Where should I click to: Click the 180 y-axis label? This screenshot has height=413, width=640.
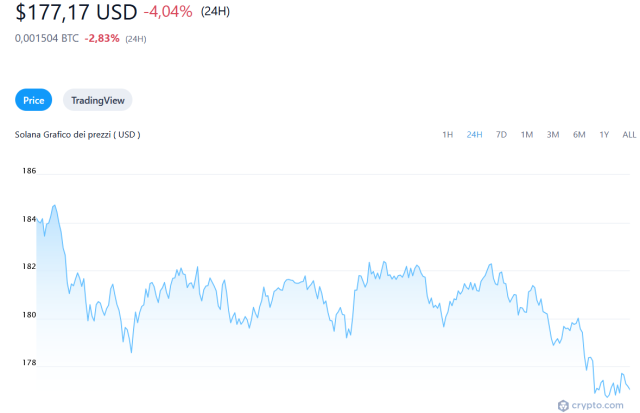point(29,315)
